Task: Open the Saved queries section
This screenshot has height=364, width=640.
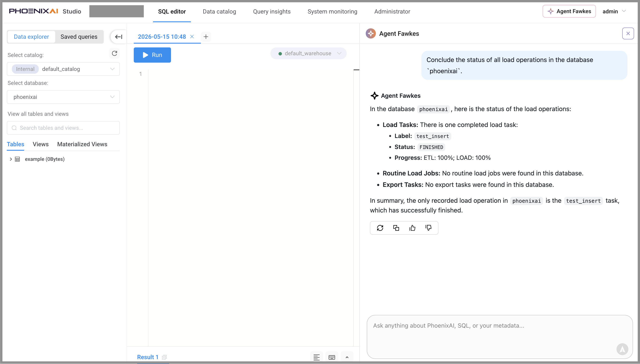Action: pos(79,37)
